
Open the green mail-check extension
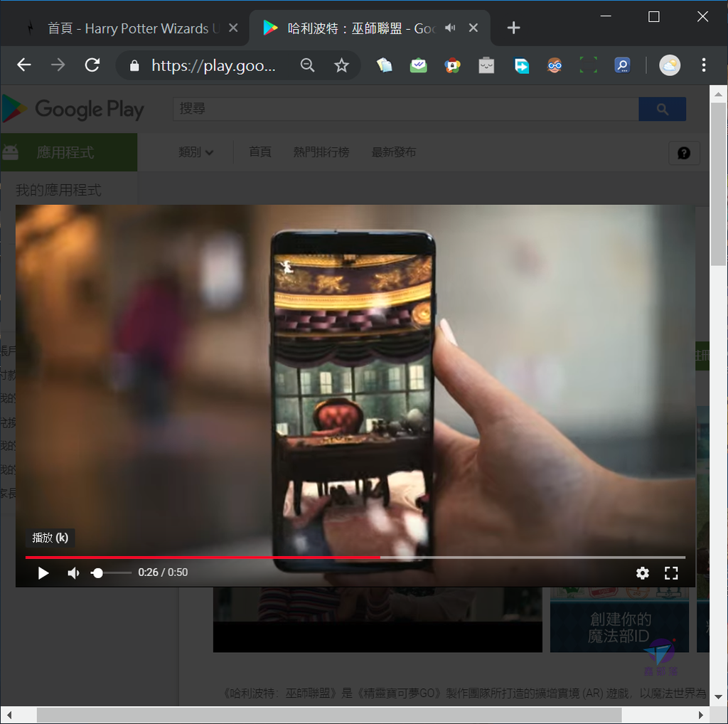pyautogui.click(x=418, y=65)
